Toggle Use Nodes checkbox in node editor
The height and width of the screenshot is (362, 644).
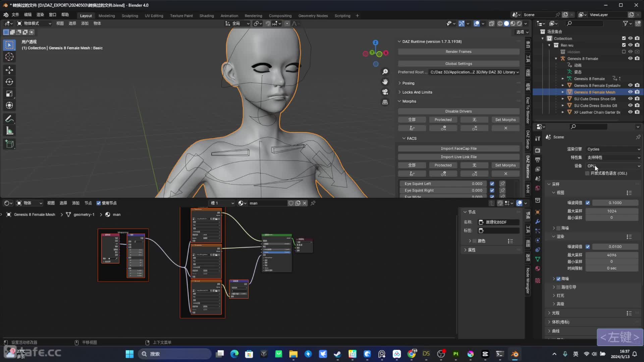99,203
